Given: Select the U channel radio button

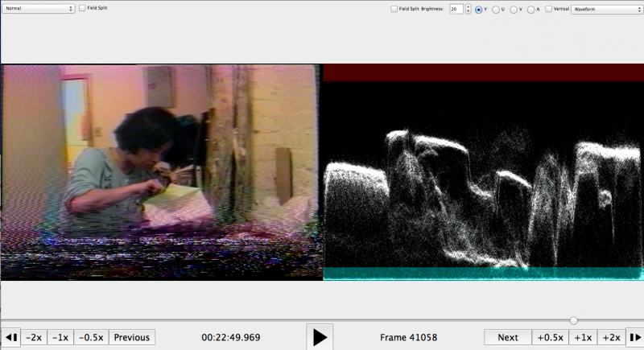Looking at the screenshot, I should tap(496, 9).
